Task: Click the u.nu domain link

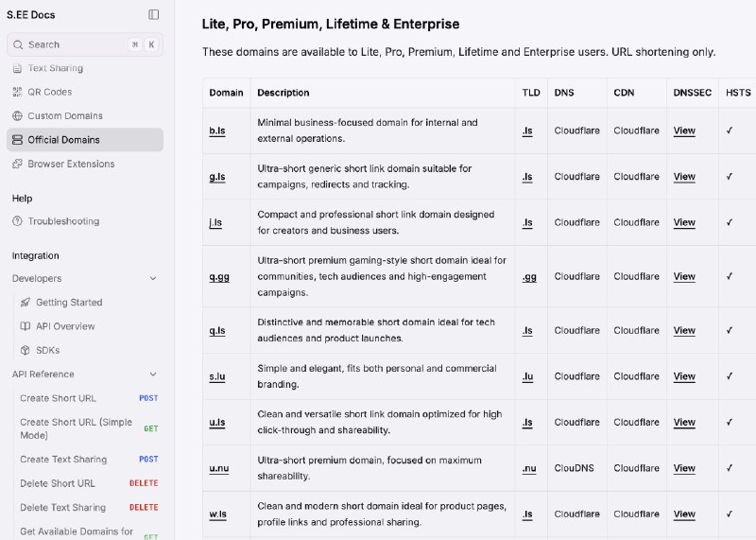Action: pyautogui.click(x=218, y=468)
